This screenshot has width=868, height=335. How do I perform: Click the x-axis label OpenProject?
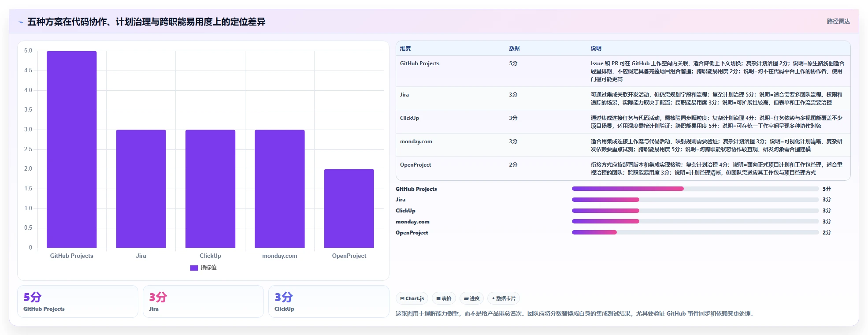pyautogui.click(x=349, y=256)
